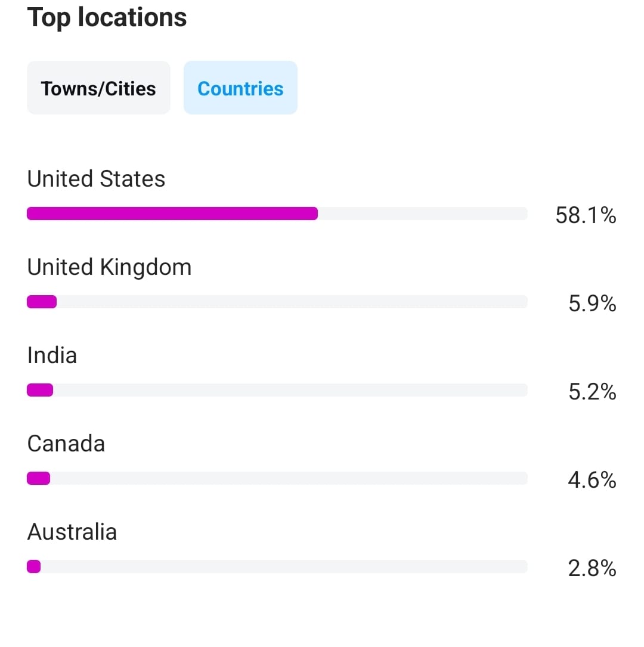The height and width of the screenshot is (647, 644).
Task: Click the 5.2% value
Action: click(593, 392)
